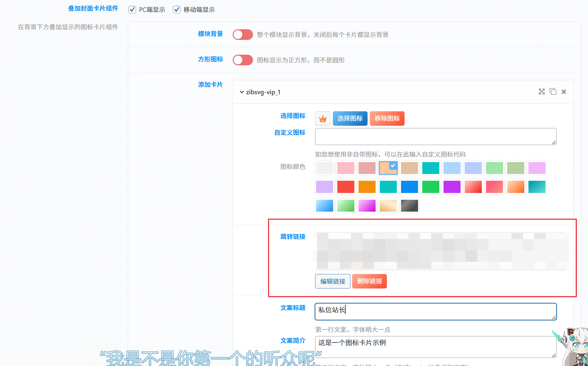This screenshot has width=588, height=366.
Task: Click the 删除链接 button
Action: click(x=369, y=281)
